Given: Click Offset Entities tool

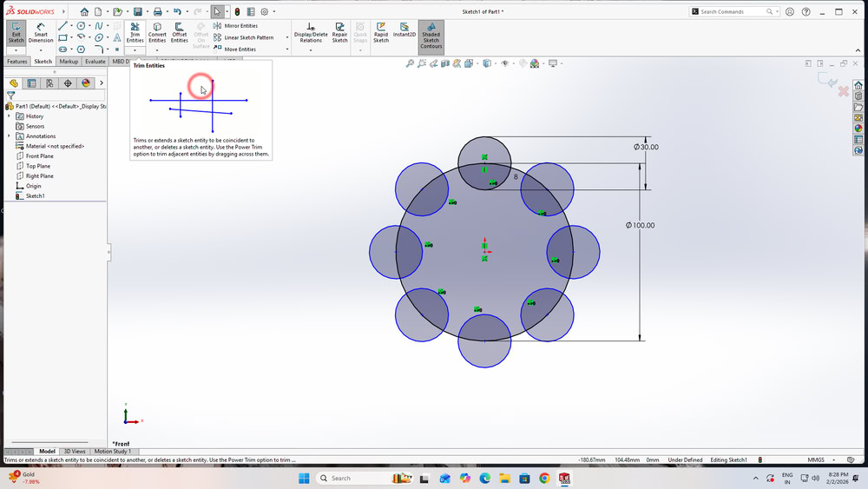Looking at the screenshot, I should point(179,33).
